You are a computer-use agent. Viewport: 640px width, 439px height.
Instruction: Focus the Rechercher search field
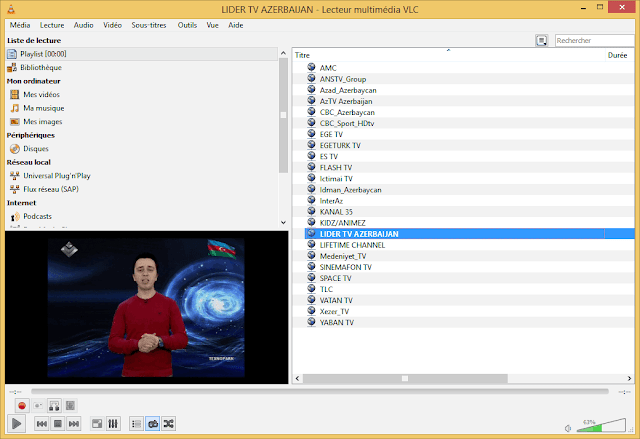595,40
